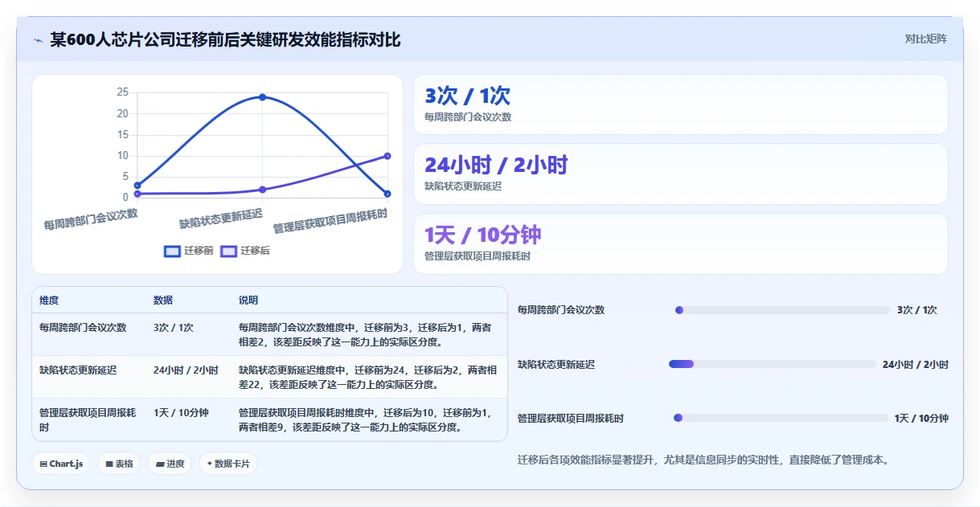This screenshot has width=980, height=507.
Task: Click the 管理层获取项目周报耗时 progress bar
Action: point(780,418)
